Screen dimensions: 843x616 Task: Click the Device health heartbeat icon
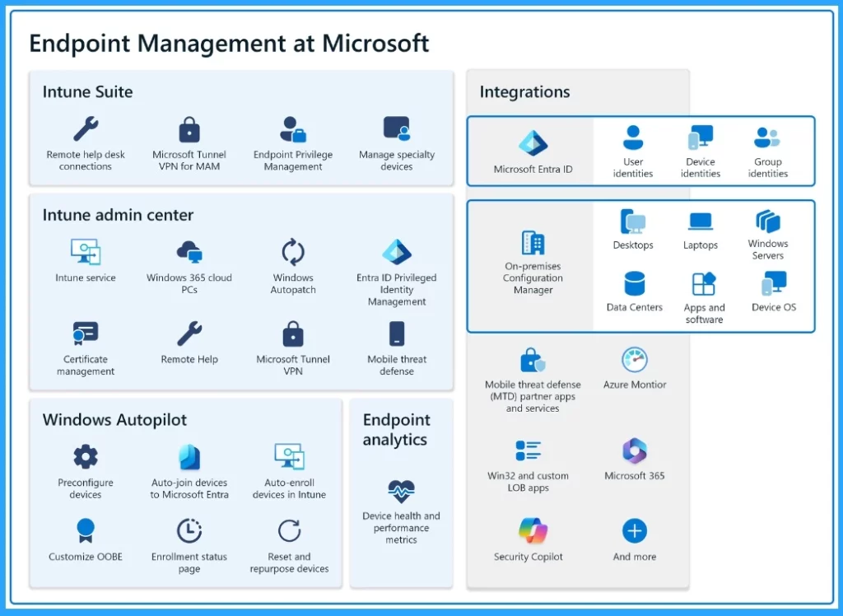pos(401,491)
